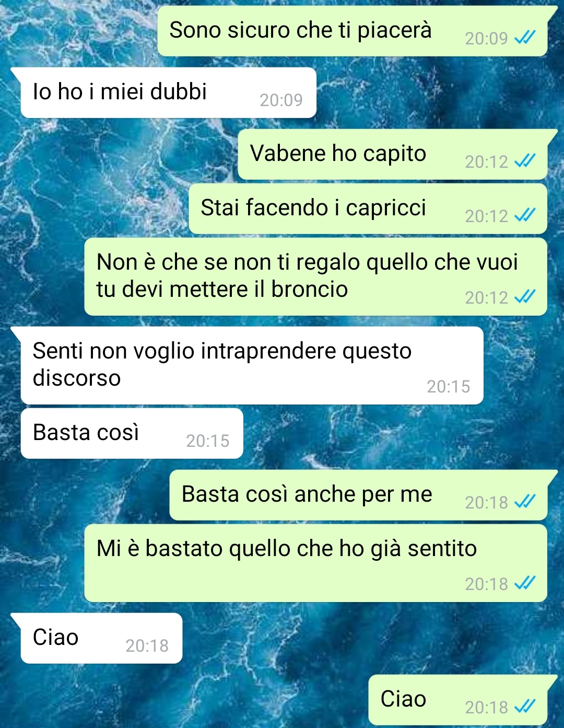Viewport: 564px width, 728px height.
Task: Tap read ticks on the 'broncio' message
Action: 525,297
